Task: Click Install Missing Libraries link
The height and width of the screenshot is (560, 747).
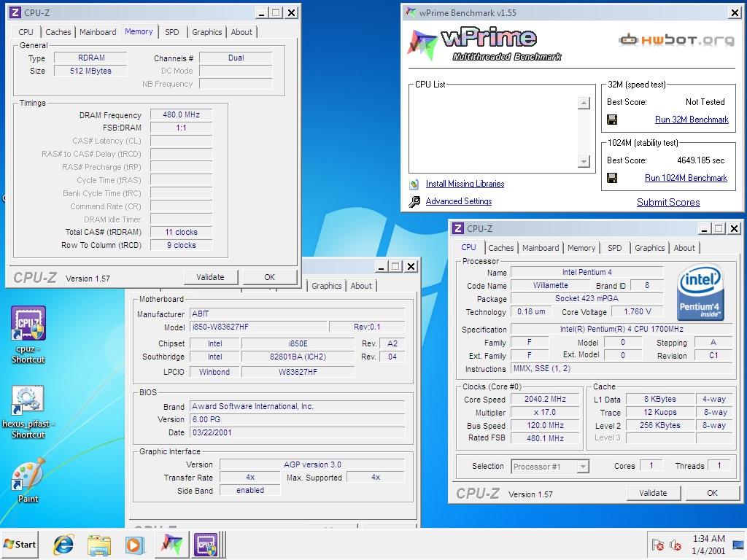Action: pos(465,184)
